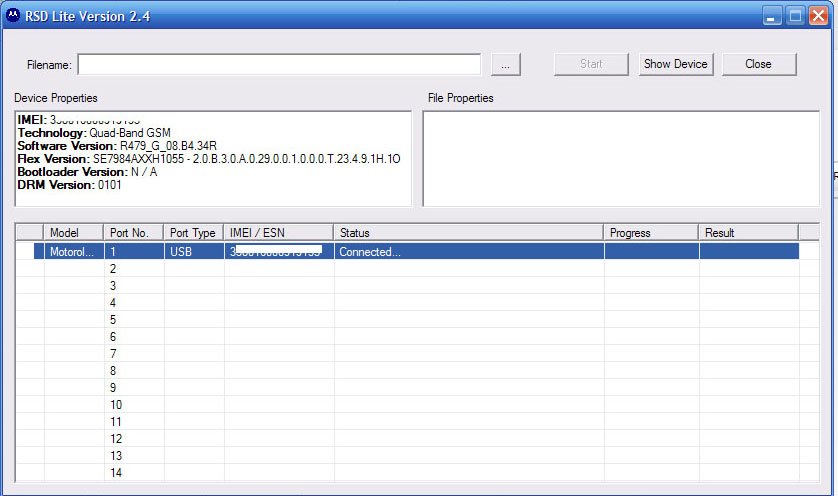Select port number 2 row
Screen dimensions: 838x496
[417, 269]
